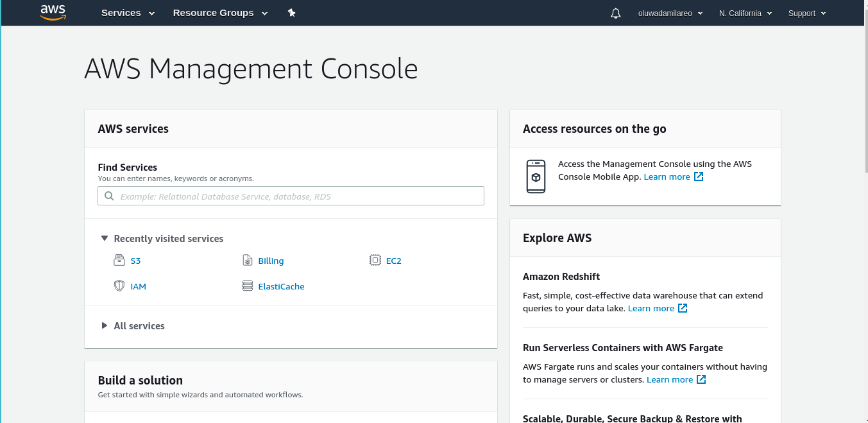
Task: Open the N. California region selector
Action: (x=745, y=13)
